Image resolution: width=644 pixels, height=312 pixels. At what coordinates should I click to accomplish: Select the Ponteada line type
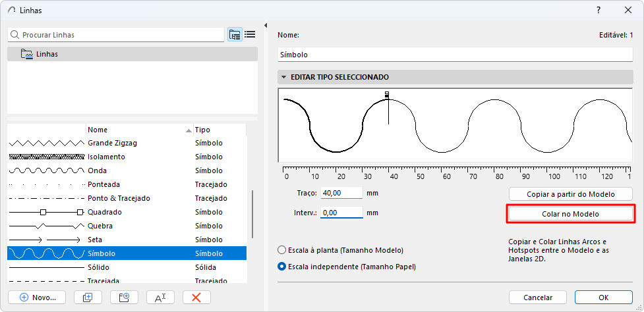[127, 184]
